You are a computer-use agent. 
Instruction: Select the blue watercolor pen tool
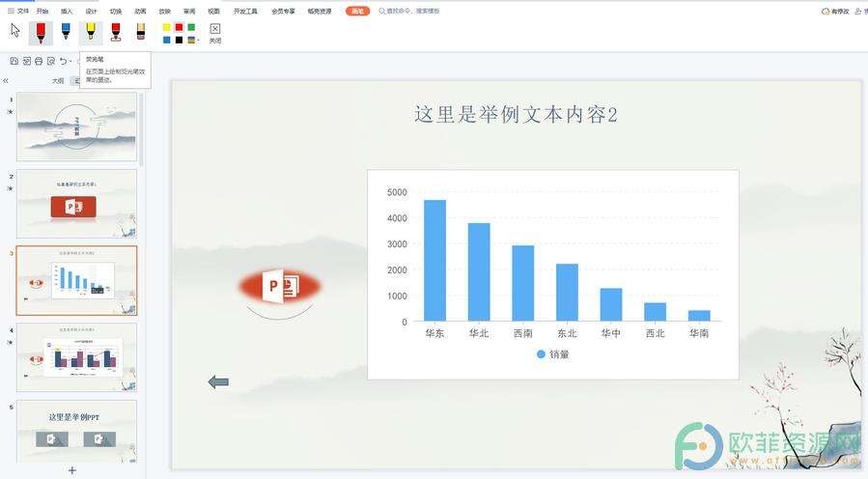tap(66, 31)
